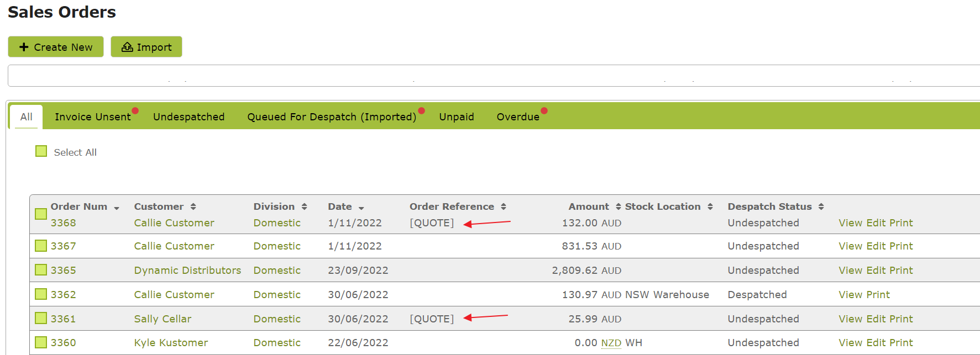Open order number 3365
The height and width of the screenshot is (355, 980).
click(63, 270)
